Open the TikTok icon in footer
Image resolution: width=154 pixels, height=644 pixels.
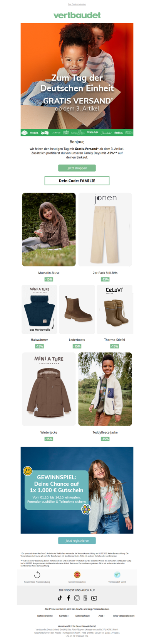(x=60, y=598)
